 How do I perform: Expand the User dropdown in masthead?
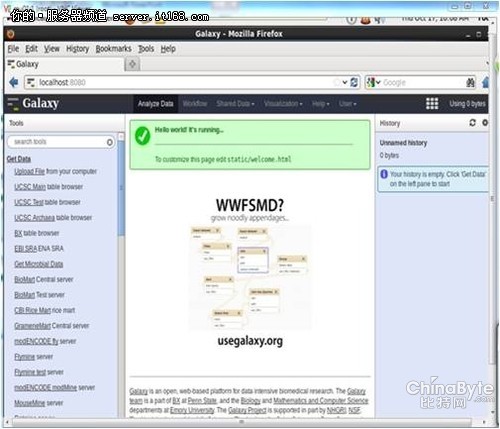[x=348, y=104]
